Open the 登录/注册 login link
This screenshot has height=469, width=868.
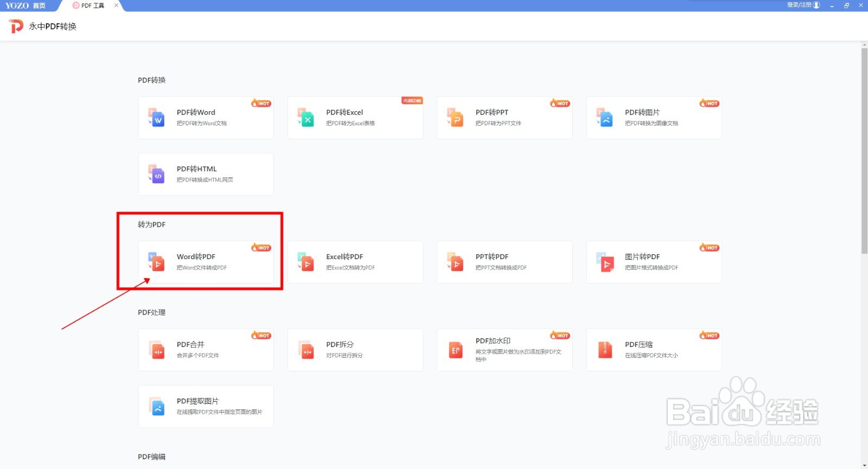coord(799,5)
